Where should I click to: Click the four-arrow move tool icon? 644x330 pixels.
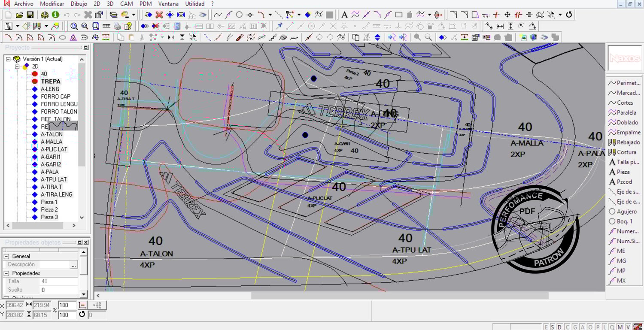tap(507, 15)
